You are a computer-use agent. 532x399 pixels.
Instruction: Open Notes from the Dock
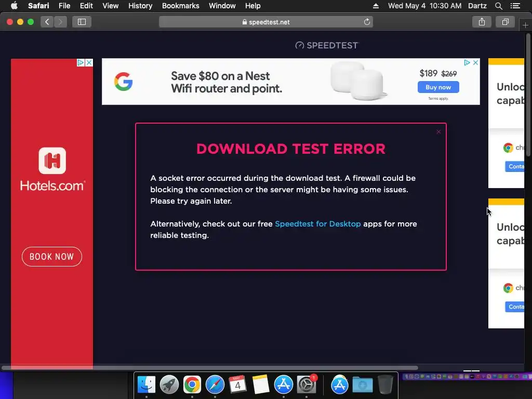[x=261, y=385]
